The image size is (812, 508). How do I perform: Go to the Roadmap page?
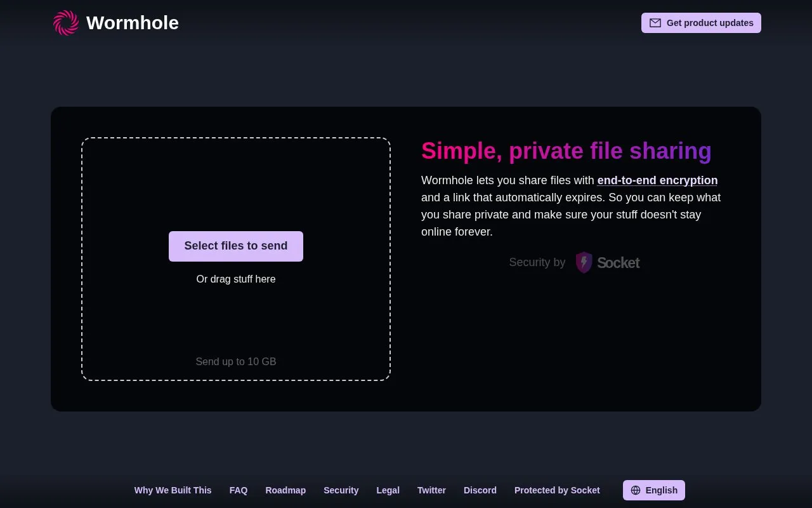285,490
